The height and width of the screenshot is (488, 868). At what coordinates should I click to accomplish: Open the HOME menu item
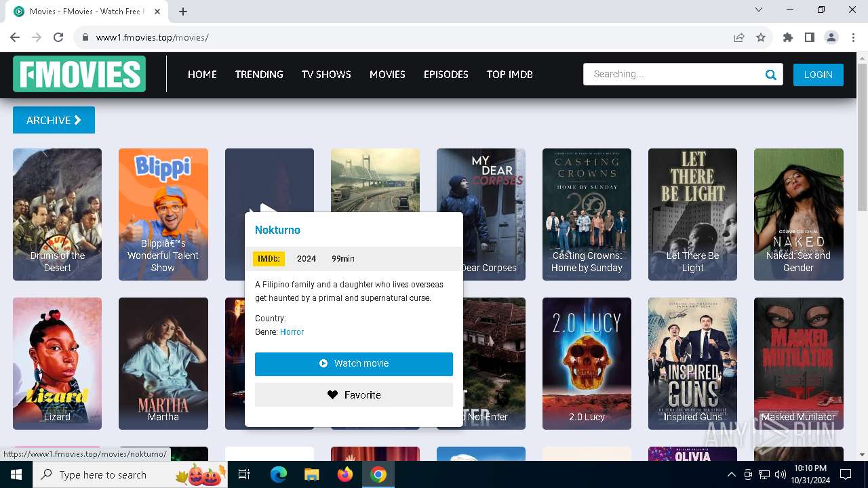point(202,75)
